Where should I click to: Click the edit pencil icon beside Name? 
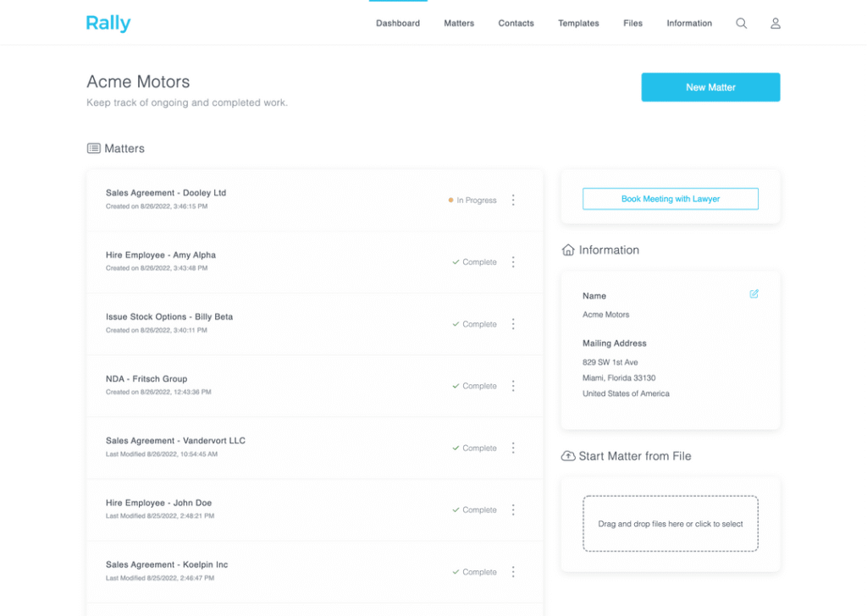pyautogui.click(x=754, y=294)
